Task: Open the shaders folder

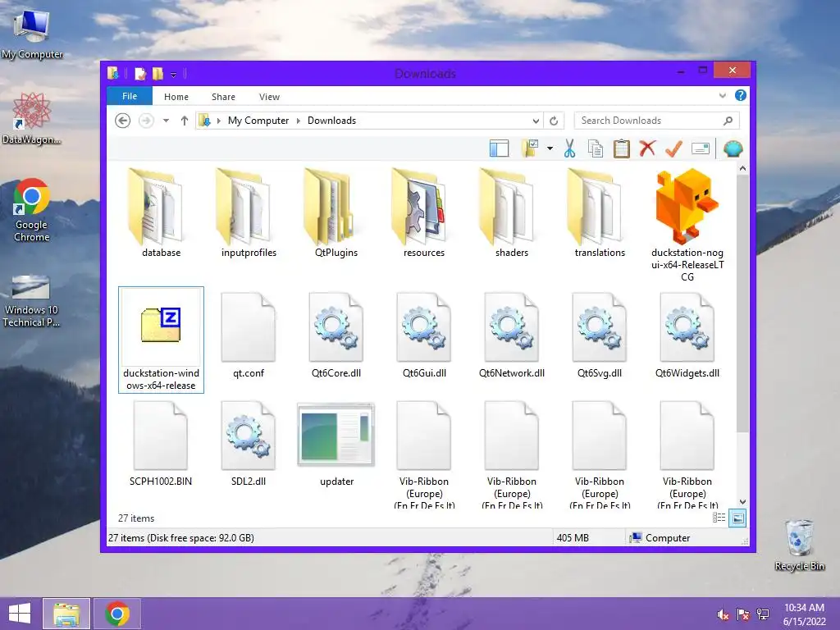Action: (512, 213)
